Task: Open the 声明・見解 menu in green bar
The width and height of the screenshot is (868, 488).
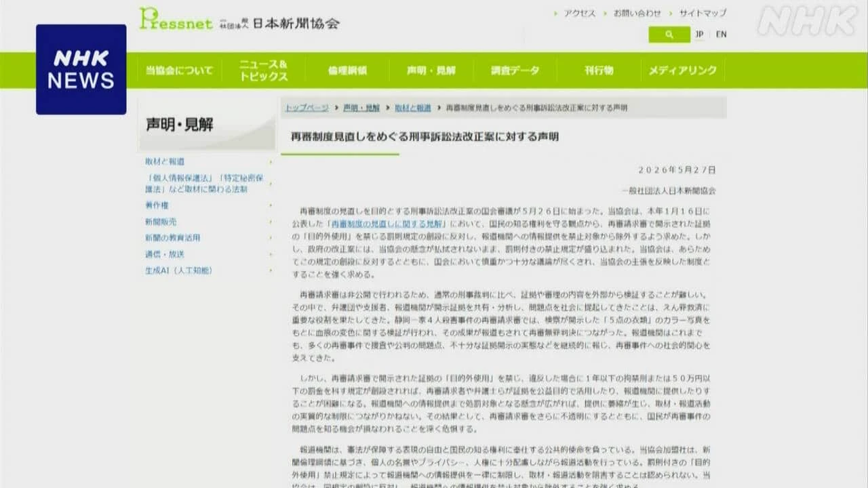Action: [431, 70]
